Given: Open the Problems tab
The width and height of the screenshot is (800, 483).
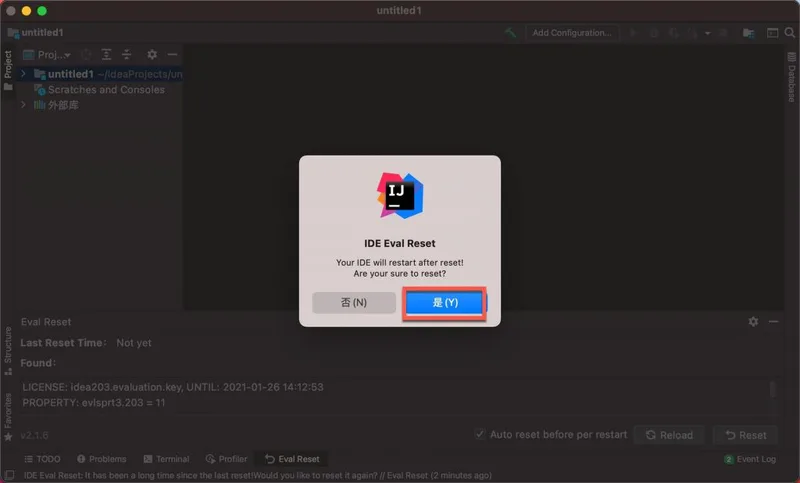Looking at the screenshot, I should pos(101,459).
